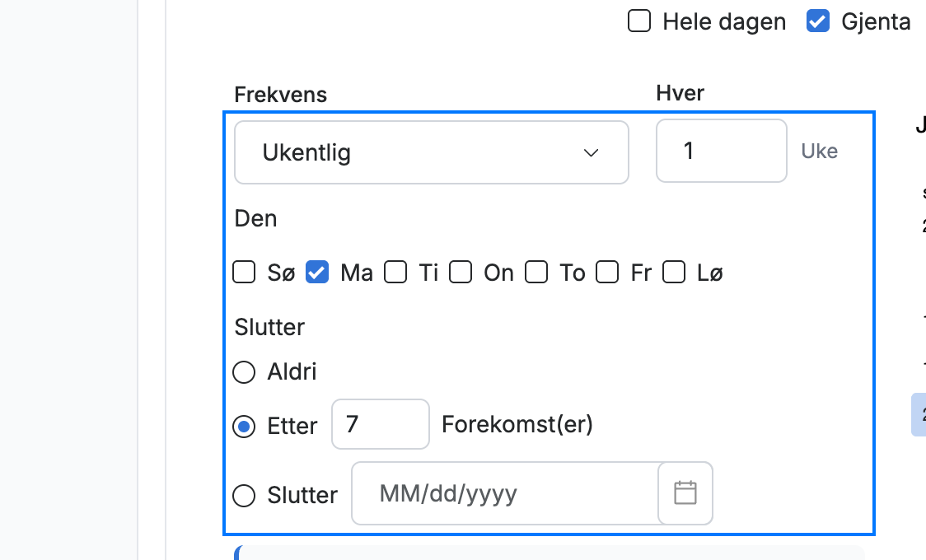Image resolution: width=926 pixels, height=560 pixels.
Task: Check the Ti weekday box
Action: point(395,273)
